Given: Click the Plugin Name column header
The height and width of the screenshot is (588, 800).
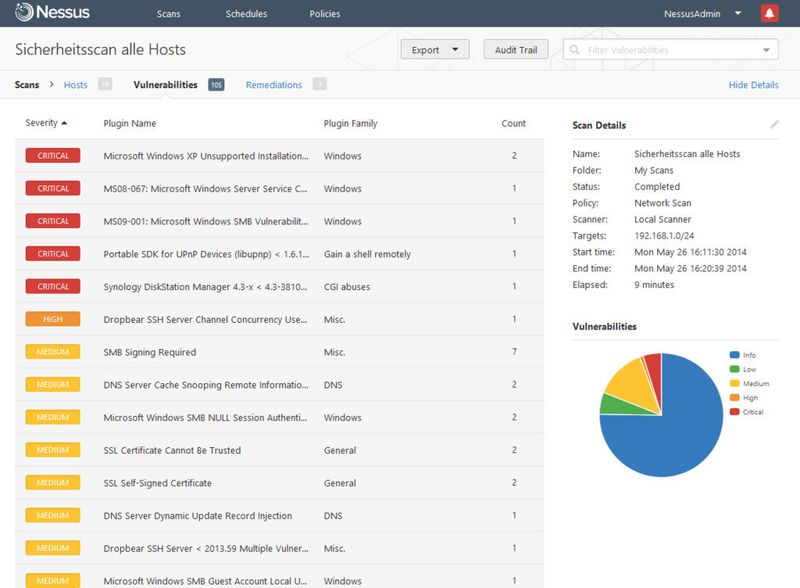Looking at the screenshot, I should [x=130, y=124].
